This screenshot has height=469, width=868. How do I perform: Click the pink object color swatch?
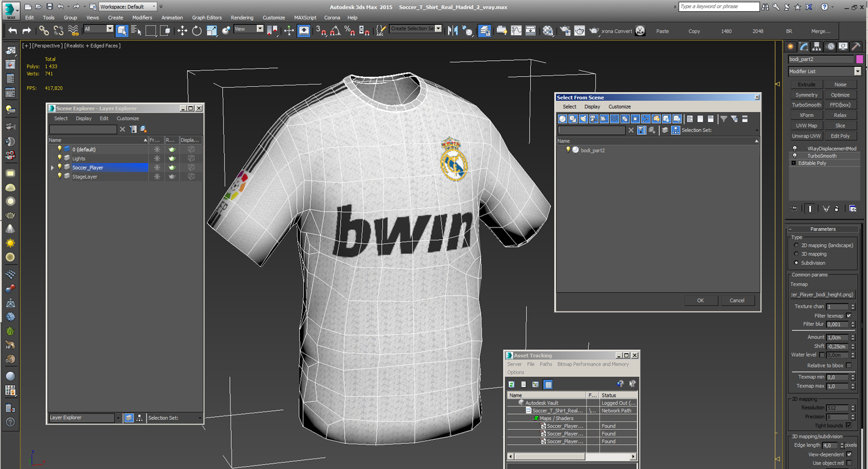tap(859, 59)
